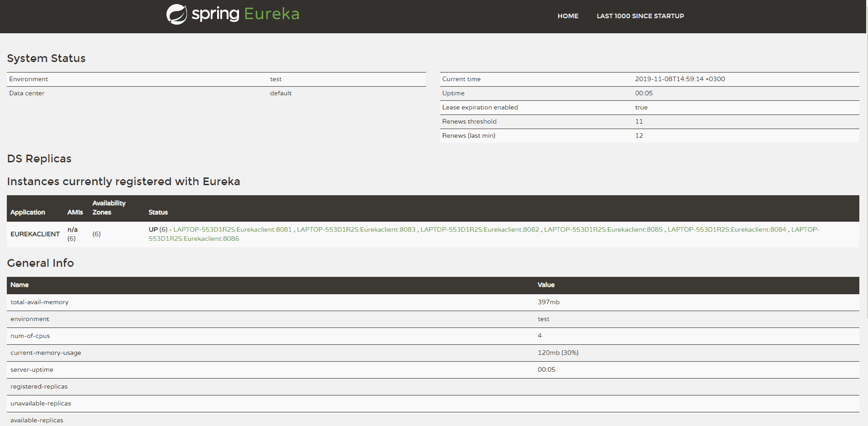868x426 pixels.
Task: Click the System Status heading
Action: (x=47, y=58)
